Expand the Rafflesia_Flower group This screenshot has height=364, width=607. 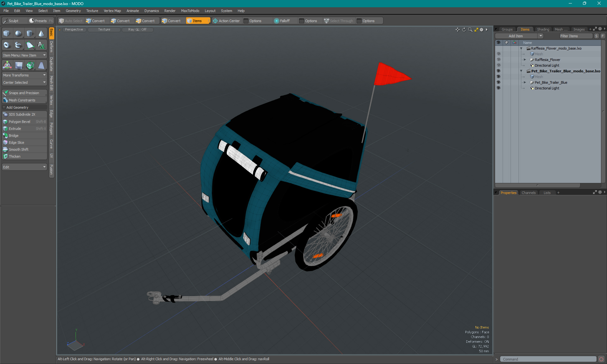click(x=525, y=60)
